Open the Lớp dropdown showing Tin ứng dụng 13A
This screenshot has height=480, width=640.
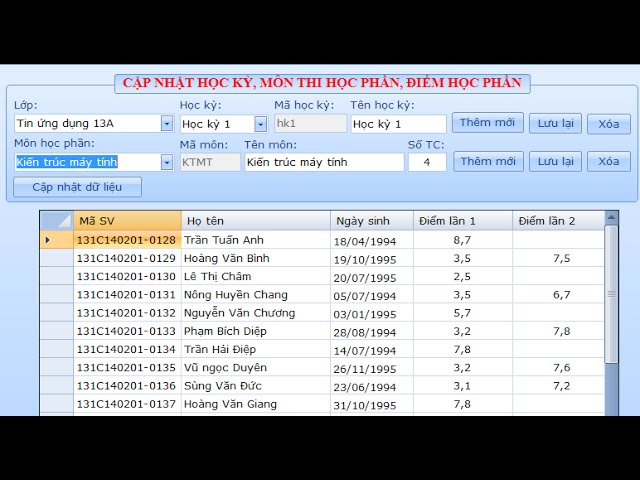[166, 124]
